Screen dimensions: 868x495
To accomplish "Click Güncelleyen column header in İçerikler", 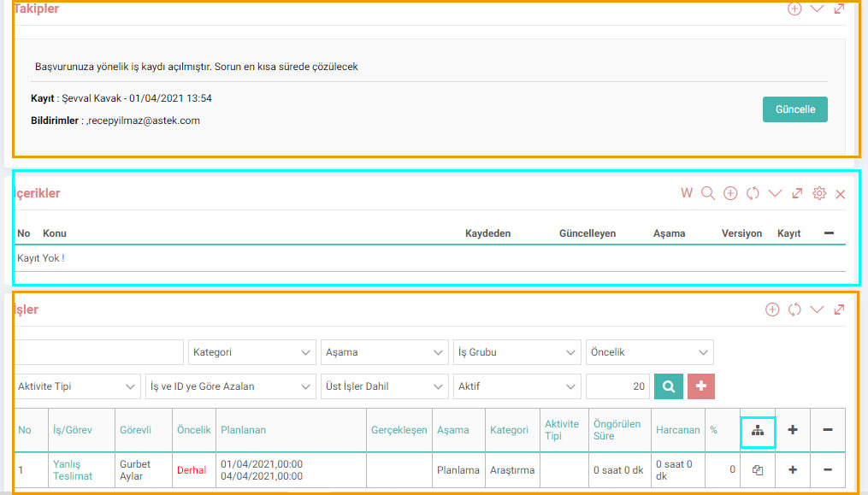I will pos(588,233).
